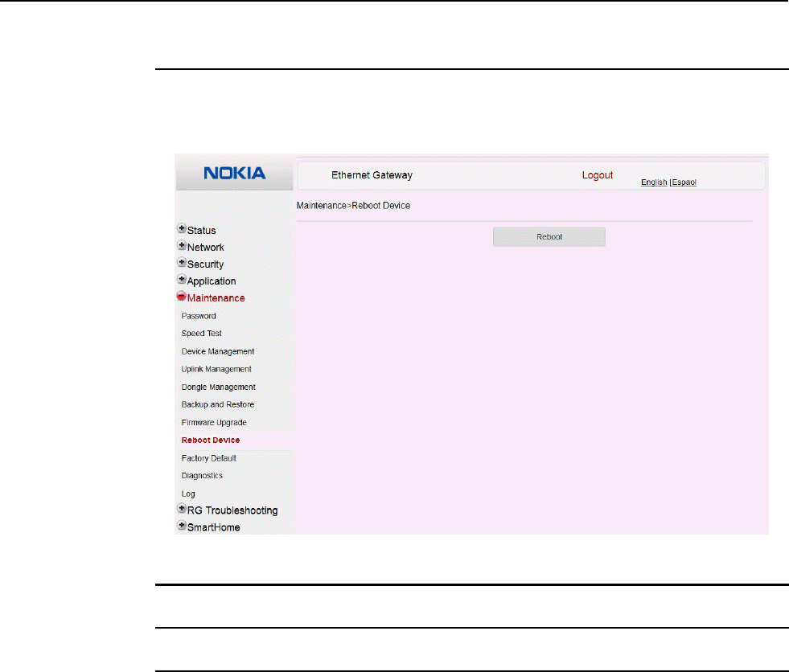Open the Log page
The image size is (789, 672).
(x=188, y=494)
